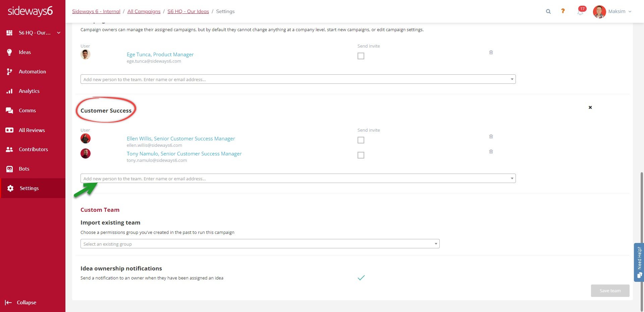Click the Automation branch icon
Viewport: 644px width, 312px height.
click(9, 72)
